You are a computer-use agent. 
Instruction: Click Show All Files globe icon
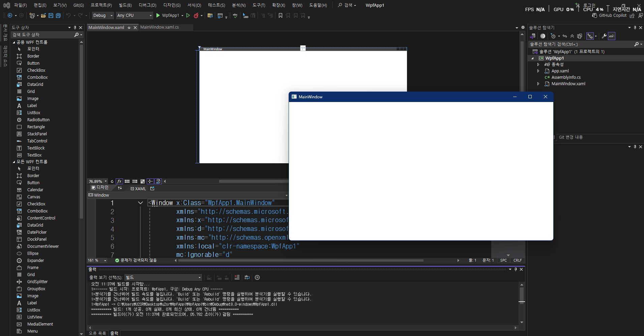(543, 36)
